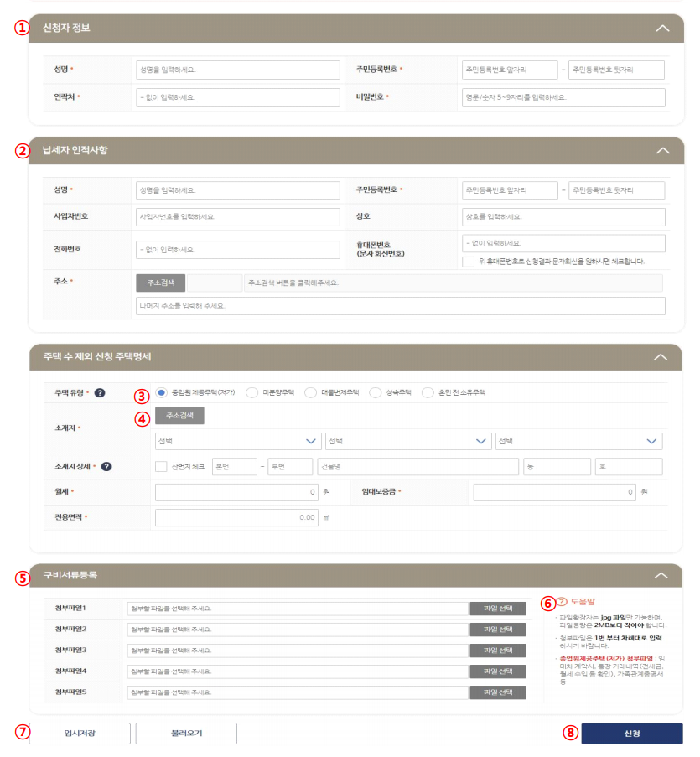
Task: Click 첨부파일5 file path field
Action: coord(298,692)
